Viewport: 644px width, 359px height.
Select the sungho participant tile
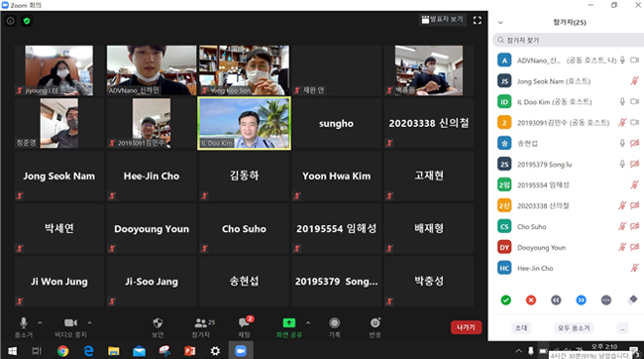[337, 123]
